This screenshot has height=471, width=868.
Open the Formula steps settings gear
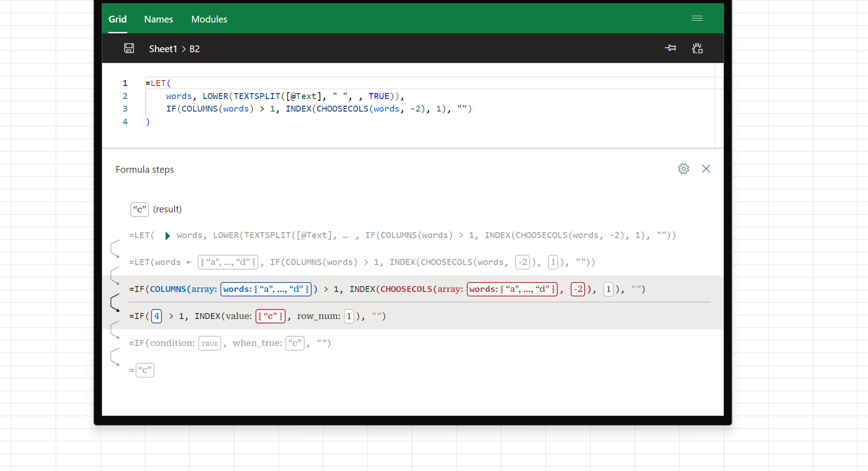tap(684, 169)
